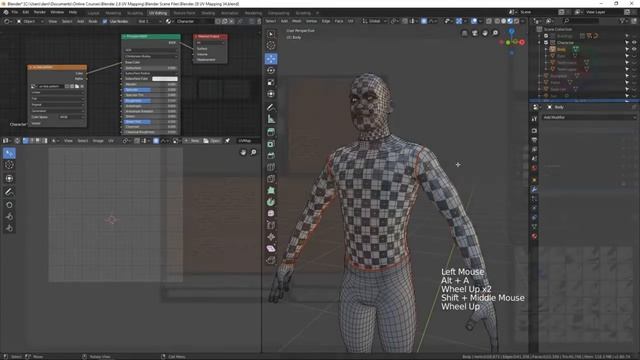
Task: Toggle viewport overlays button
Action: coord(474,21)
